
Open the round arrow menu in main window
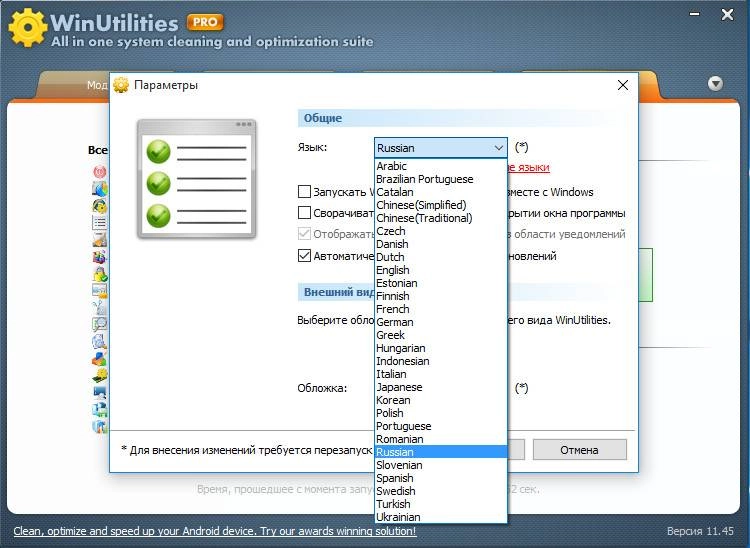point(715,84)
